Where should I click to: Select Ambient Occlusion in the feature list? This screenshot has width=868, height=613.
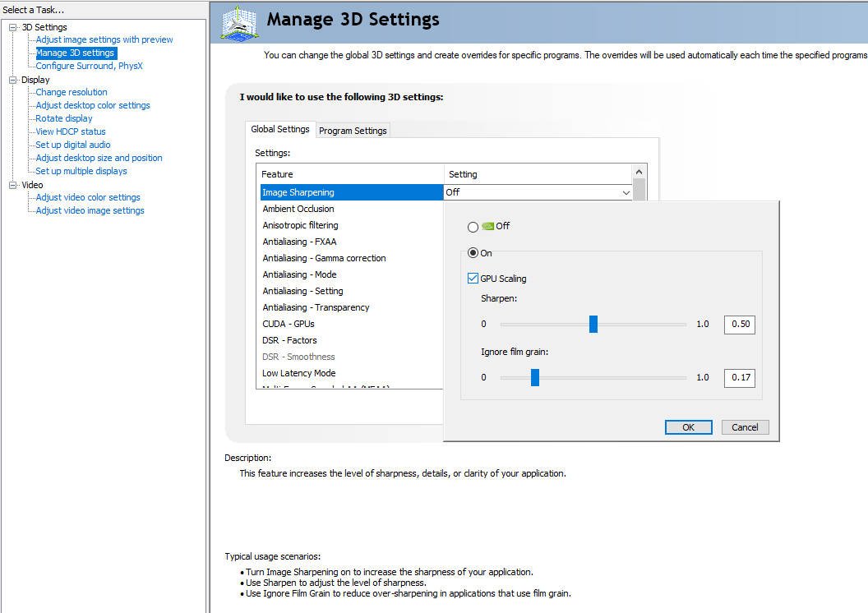click(298, 209)
